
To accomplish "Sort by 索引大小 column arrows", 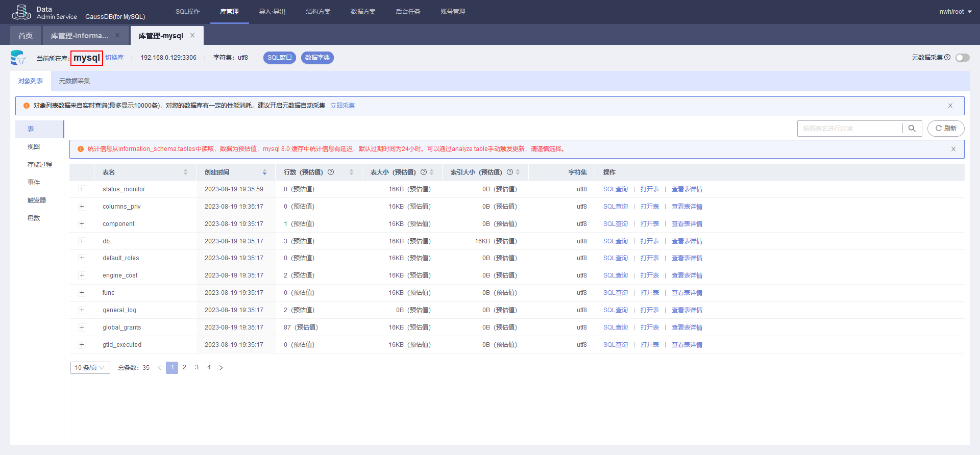I will 518,172.
